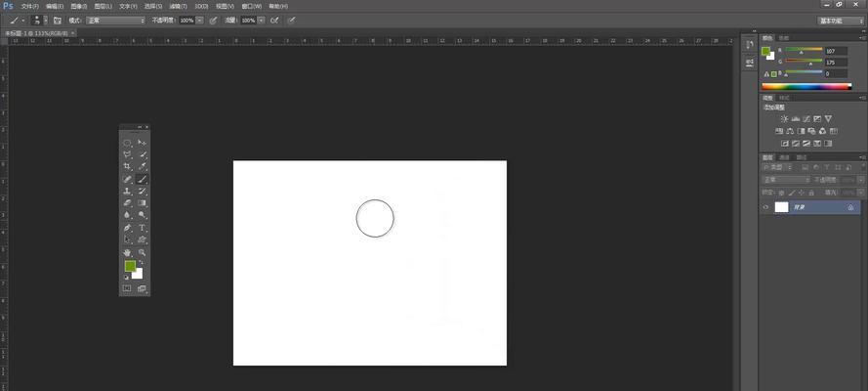Toggle lock position in the Layers panel
Image resolution: width=868 pixels, height=391 pixels.
(x=801, y=193)
